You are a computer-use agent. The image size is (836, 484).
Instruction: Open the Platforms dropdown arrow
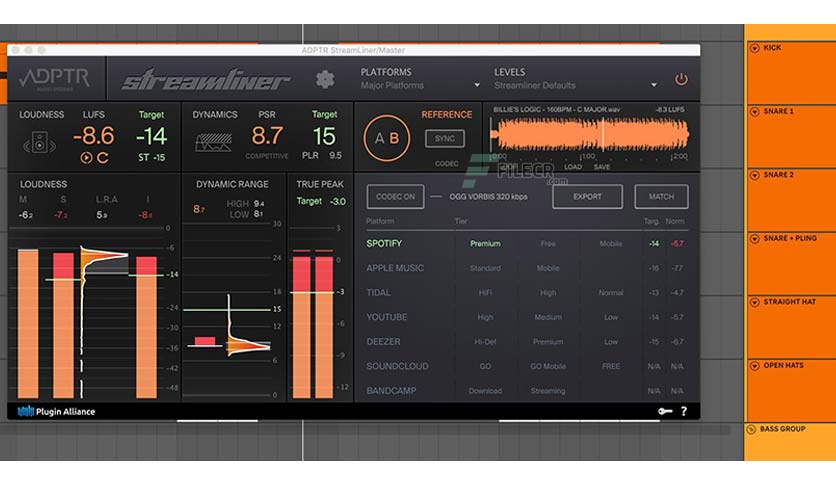[x=477, y=85]
